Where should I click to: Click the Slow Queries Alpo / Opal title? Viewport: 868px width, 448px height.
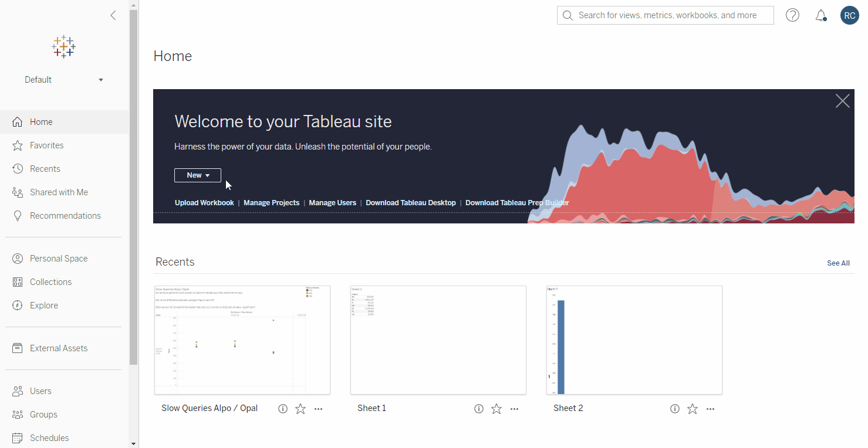click(x=210, y=408)
